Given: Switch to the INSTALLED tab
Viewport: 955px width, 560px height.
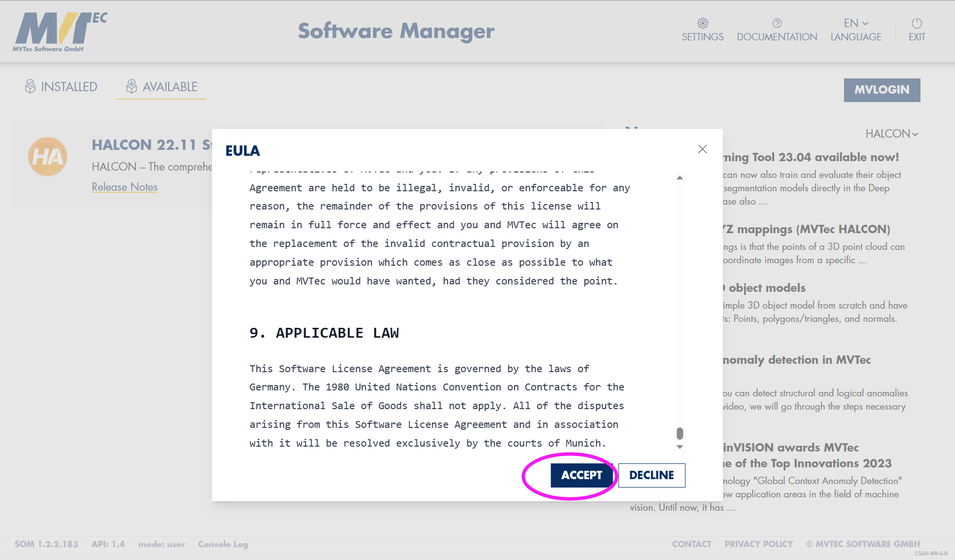Looking at the screenshot, I should click(61, 87).
